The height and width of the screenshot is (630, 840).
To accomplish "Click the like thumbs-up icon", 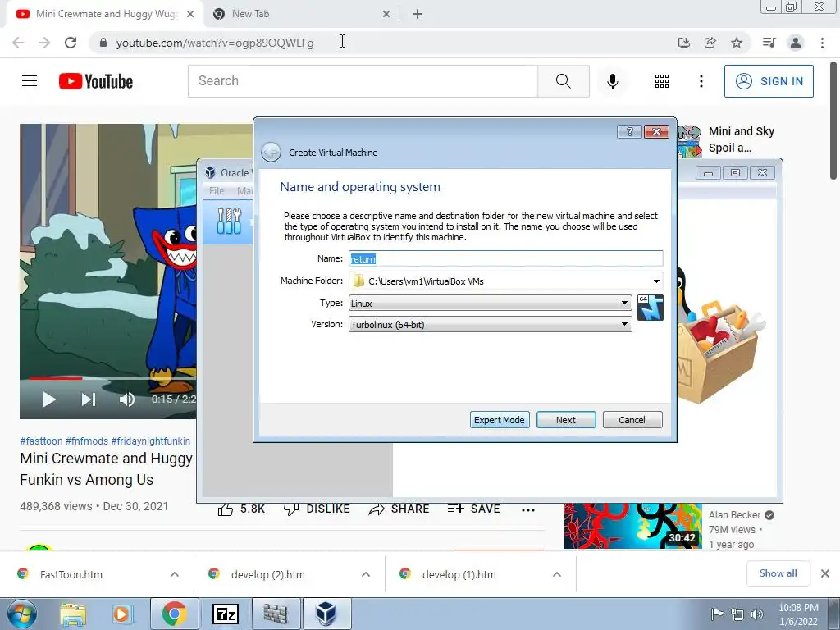I will point(226,509).
